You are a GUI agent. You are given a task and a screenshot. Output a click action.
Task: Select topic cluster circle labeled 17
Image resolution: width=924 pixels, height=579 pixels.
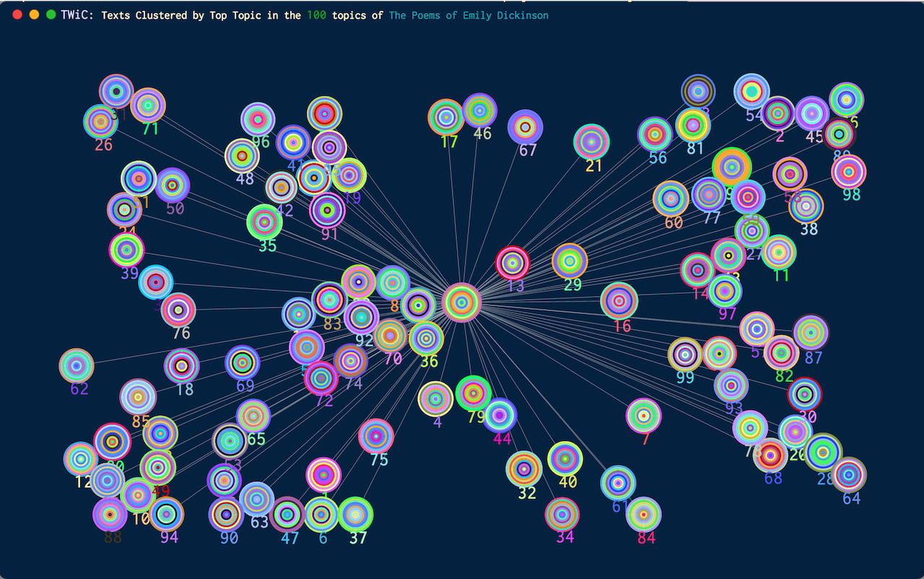(x=446, y=117)
